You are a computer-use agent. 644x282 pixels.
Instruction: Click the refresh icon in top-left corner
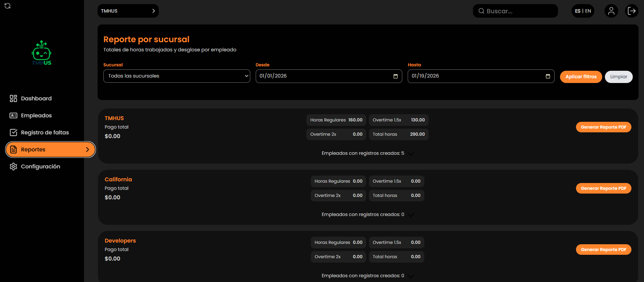[x=7, y=6]
